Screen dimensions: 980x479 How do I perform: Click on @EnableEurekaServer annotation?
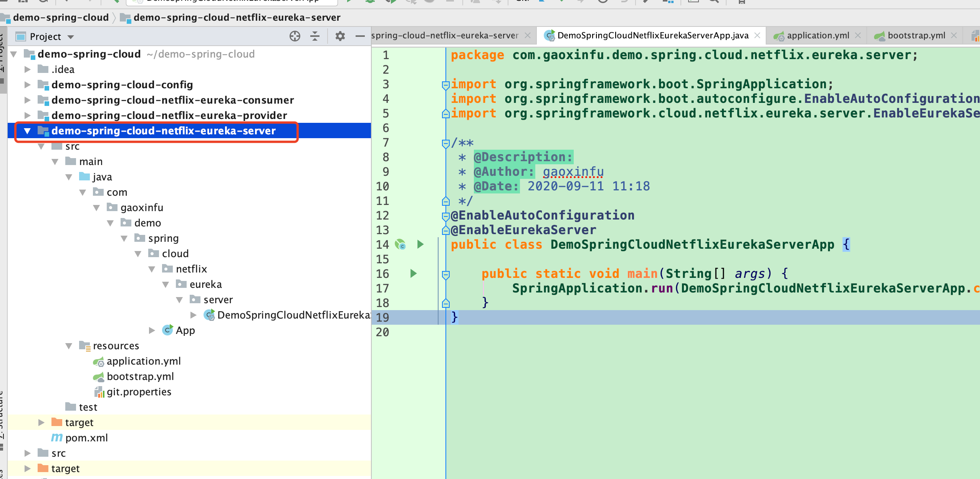[x=523, y=230]
